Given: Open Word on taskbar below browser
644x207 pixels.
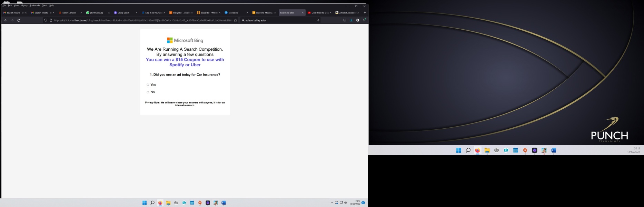Looking at the screenshot, I should click(224, 203).
